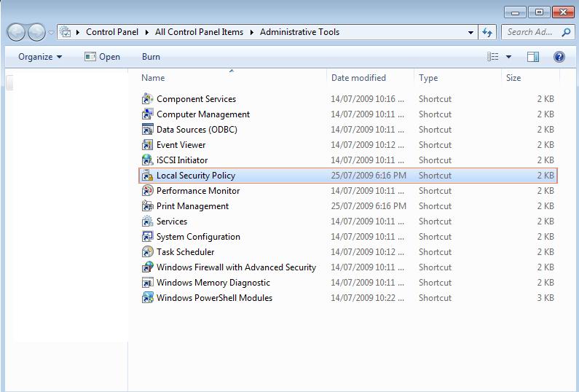This screenshot has height=392, width=579.
Task: Open Help via the question mark icon
Action: pyautogui.click(x=559, y=57)
